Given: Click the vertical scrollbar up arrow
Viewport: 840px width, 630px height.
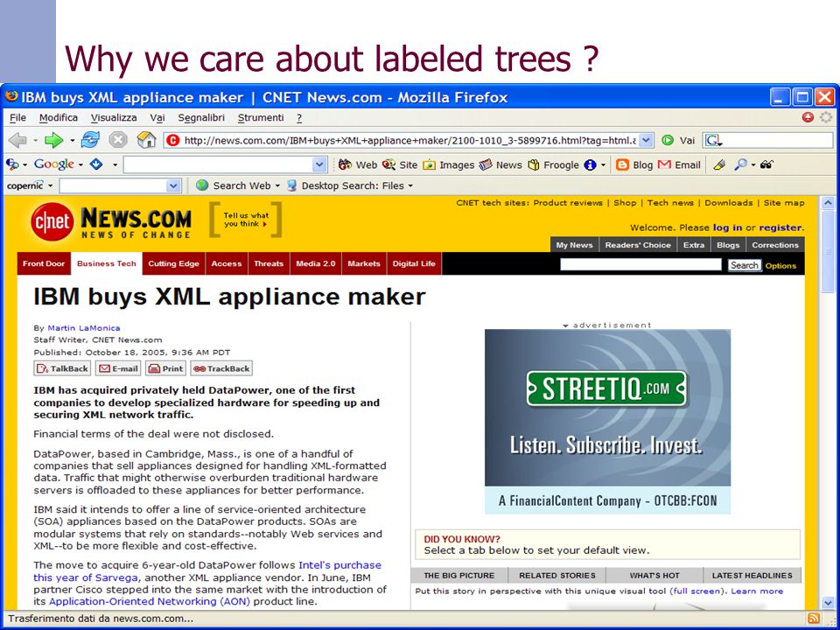Looking at the screenshot, I should (828, 203).
